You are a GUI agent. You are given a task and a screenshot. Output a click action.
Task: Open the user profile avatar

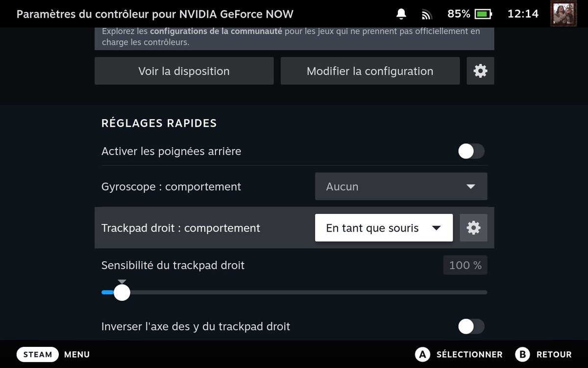(563, 14)
